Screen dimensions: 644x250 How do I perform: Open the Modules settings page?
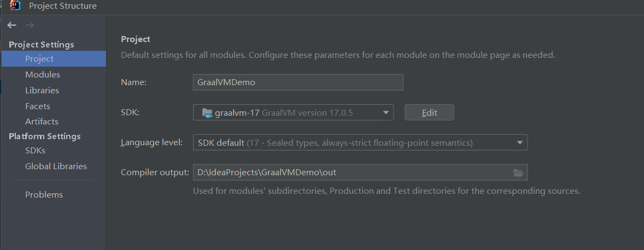pos(43,75)
